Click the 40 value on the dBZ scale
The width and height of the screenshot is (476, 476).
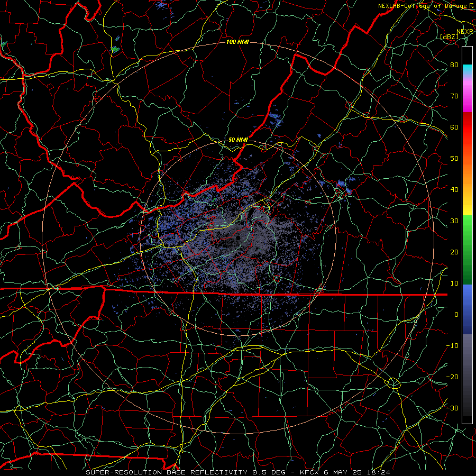click(454, 190)
